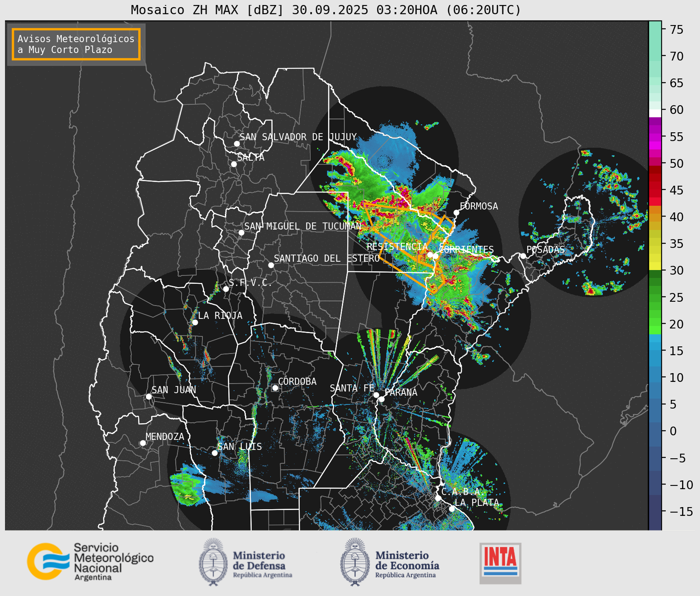Click the 0 dBZ label on color scale
The width and height of the screenshot is (700, 596).
673,431
